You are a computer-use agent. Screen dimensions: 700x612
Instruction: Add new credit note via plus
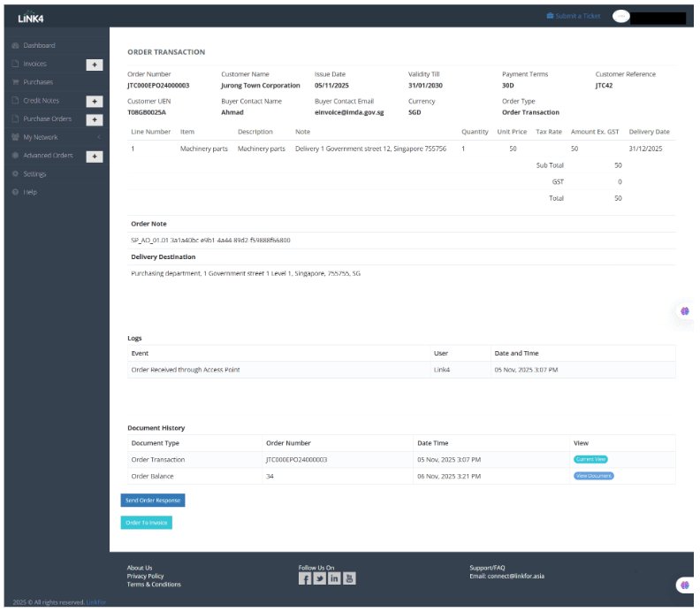[x=95, y=102]
